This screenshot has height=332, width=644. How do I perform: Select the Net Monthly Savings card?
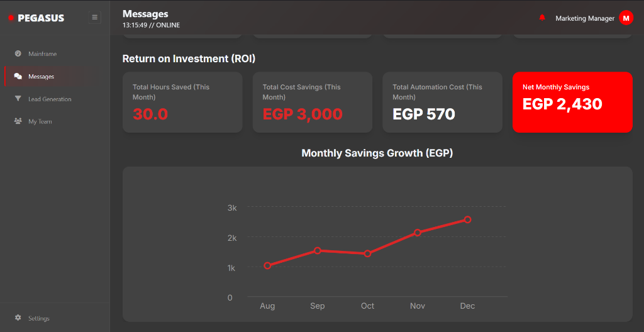click(572, 102)
